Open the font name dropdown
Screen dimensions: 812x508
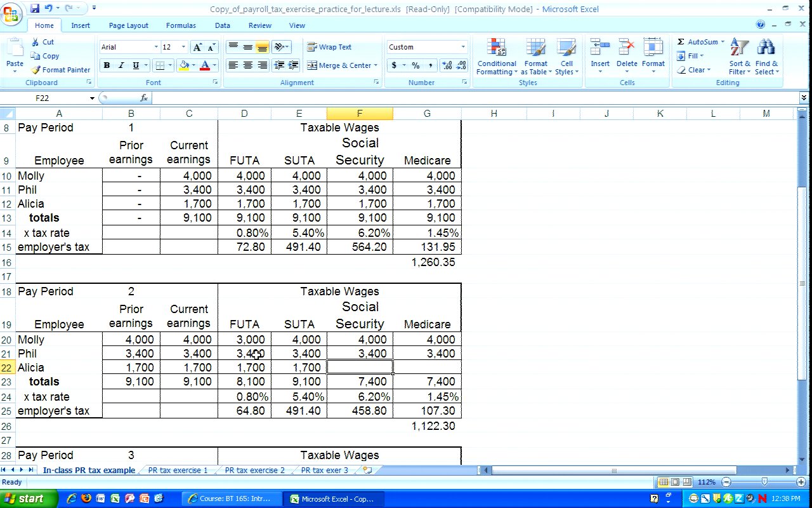click(156, 47)
